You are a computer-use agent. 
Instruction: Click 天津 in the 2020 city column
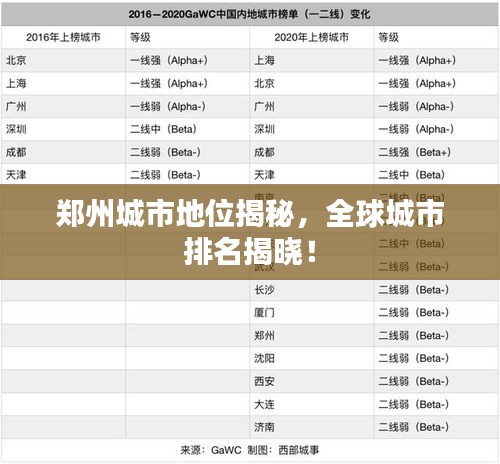point(264,175)
